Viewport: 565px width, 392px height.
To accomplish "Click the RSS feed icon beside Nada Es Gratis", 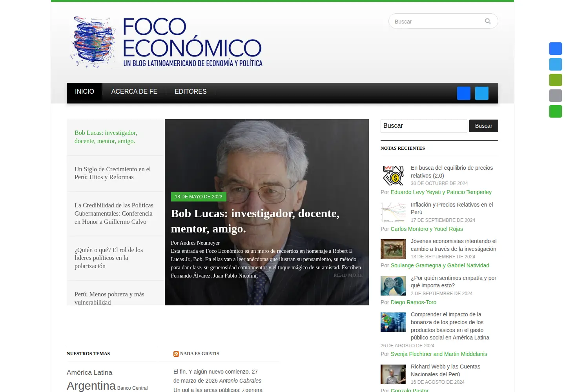I will tap(176, 354).
